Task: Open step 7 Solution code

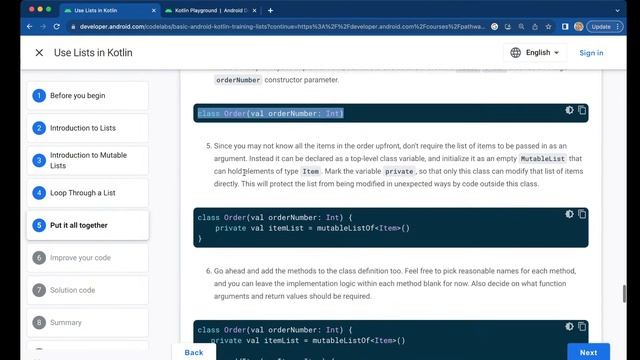Action: 88,290
